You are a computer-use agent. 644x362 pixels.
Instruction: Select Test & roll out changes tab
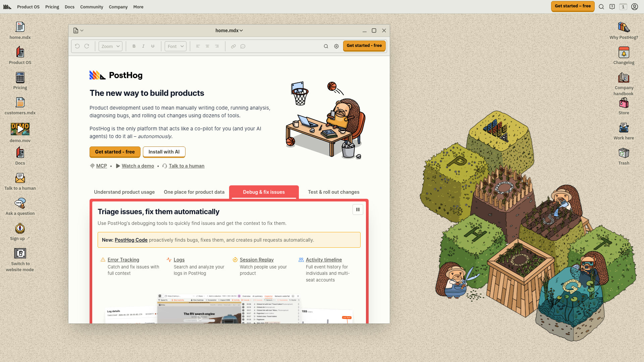(x=334, y=192)
